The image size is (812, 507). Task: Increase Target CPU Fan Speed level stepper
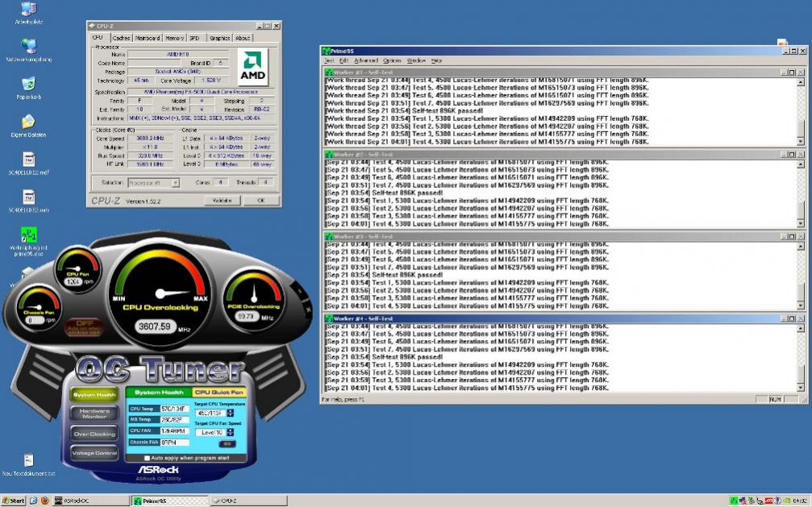231,430
